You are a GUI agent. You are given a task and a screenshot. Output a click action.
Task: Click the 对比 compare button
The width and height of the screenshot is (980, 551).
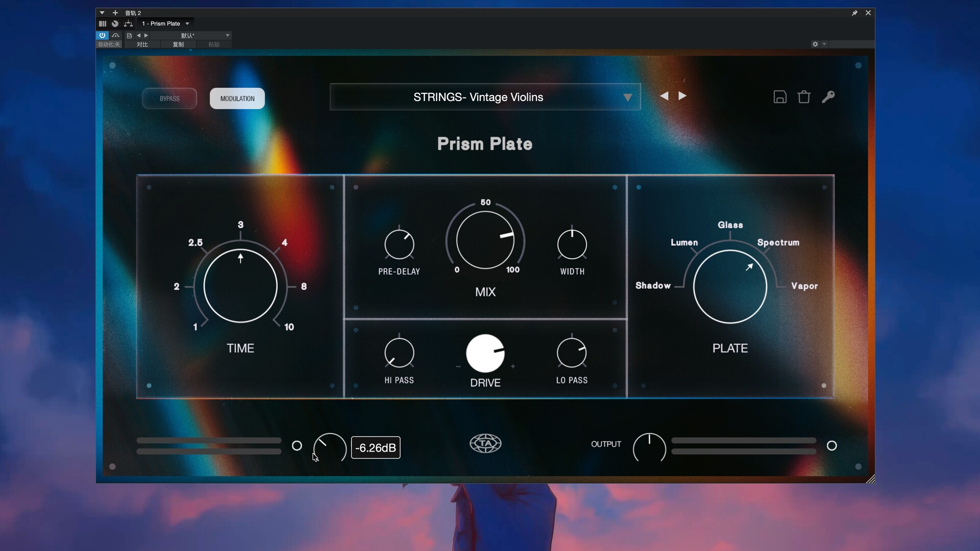141,44
